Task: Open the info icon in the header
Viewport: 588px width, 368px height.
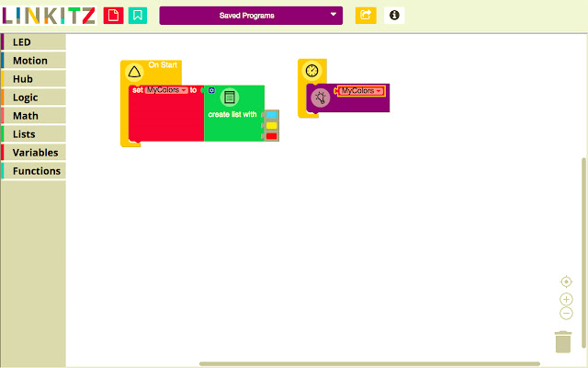Action: point(394,16)
